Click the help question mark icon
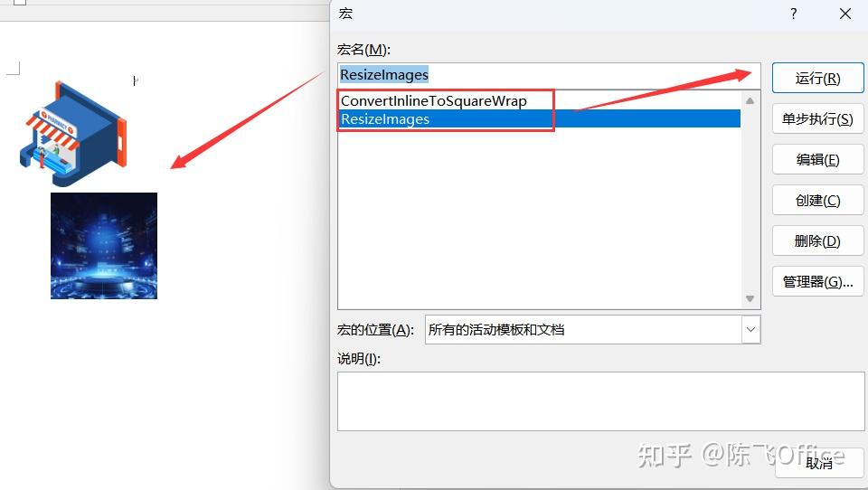 (x=794, y=14)
